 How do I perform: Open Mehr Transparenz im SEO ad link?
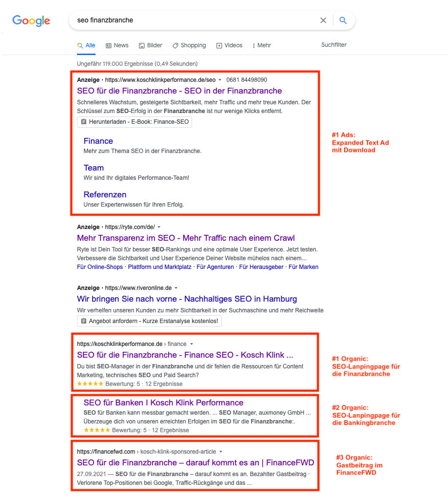click(186, 238)
